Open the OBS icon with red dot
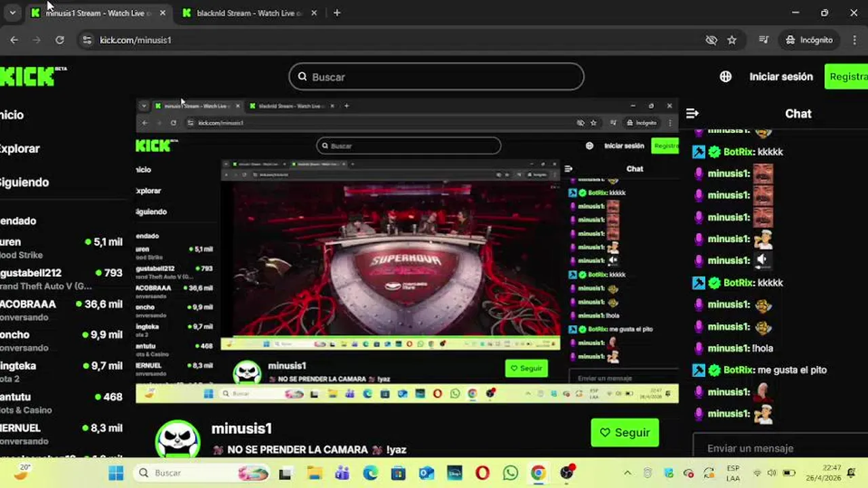This screenshot has height=488, width=868. (x=567, y=472)
